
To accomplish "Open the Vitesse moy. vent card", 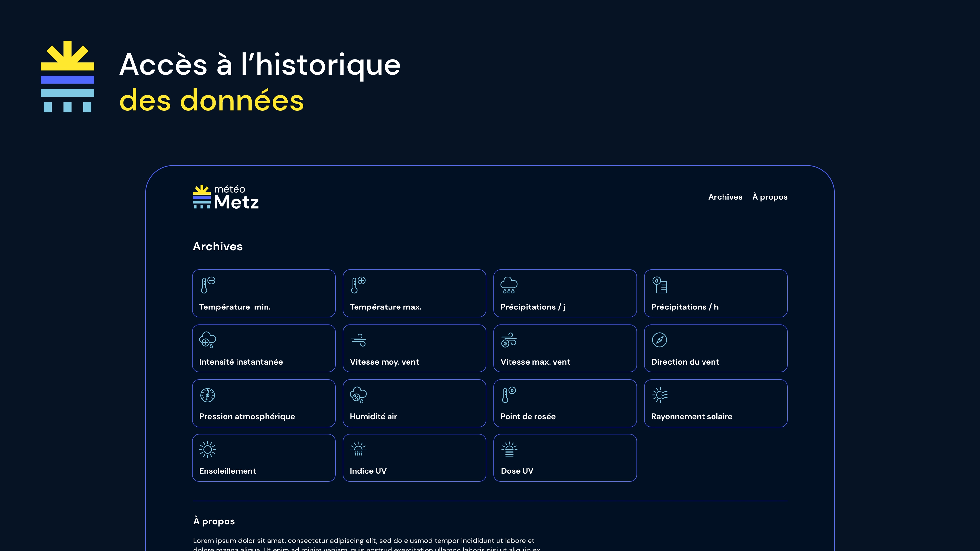I will 414,348.
